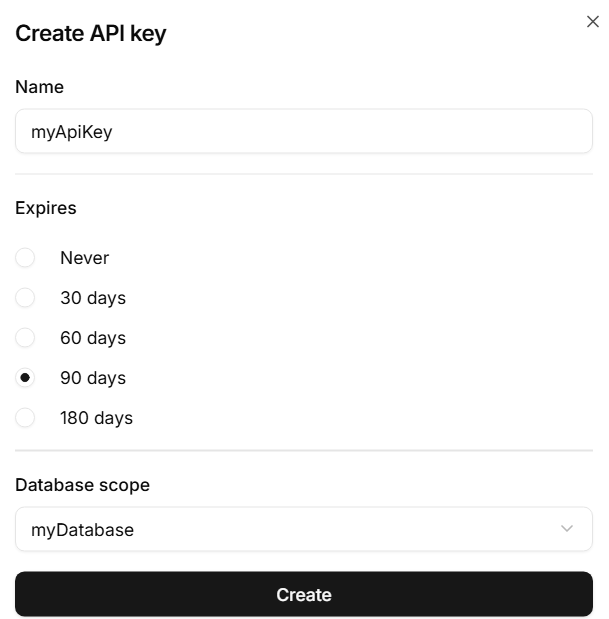Select the Never expiration radio button

[x=25, y=258]
